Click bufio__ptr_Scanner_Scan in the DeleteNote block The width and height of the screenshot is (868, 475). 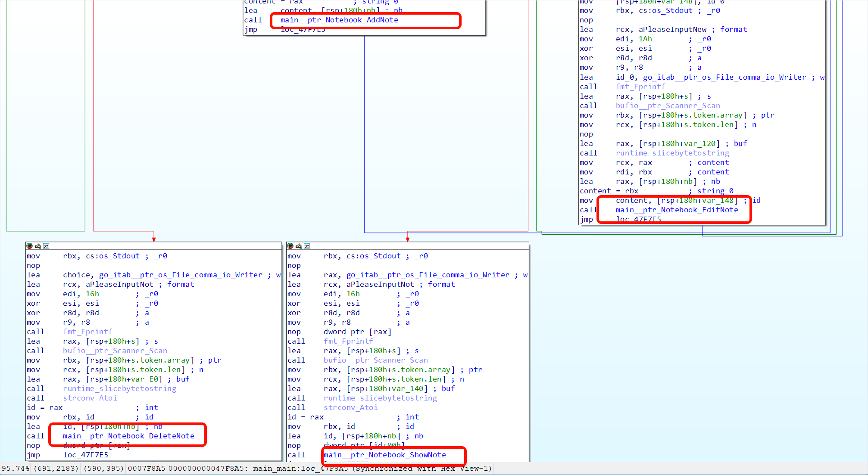115,351
